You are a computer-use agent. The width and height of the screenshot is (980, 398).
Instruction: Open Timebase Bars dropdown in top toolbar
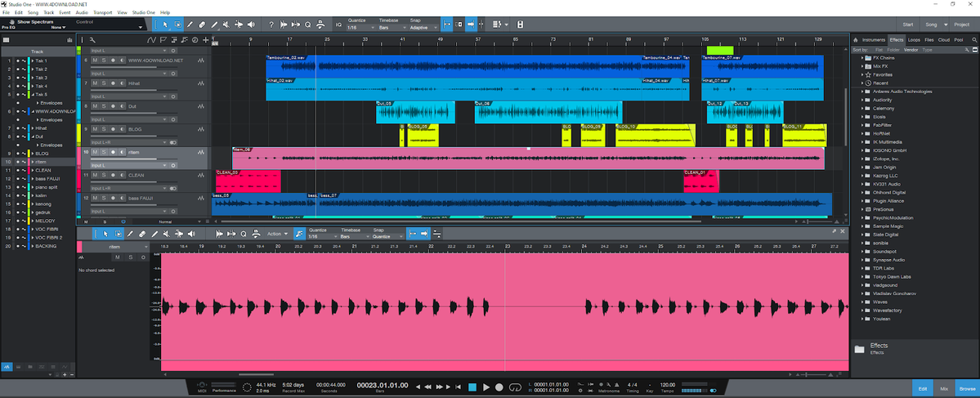(x=392, y=28)
